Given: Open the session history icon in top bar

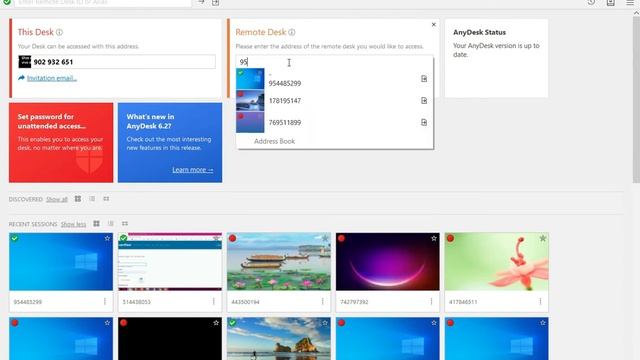Looking at the screenshot, I should tap(591, 2).
